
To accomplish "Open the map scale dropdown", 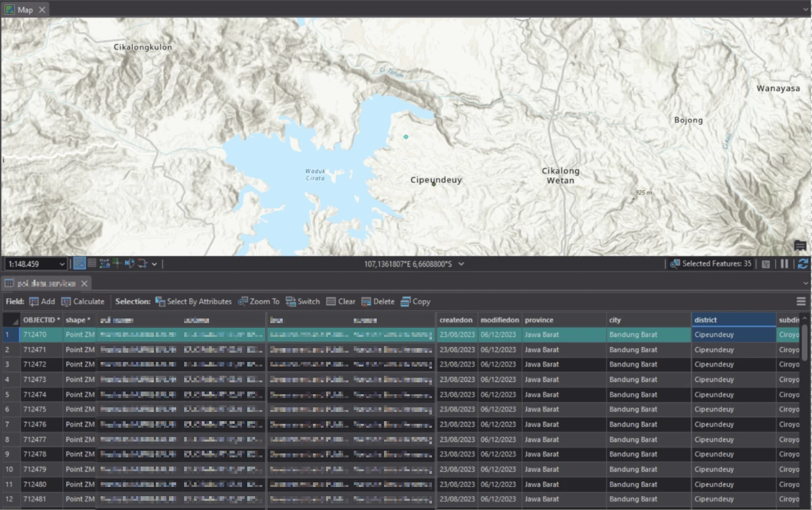I will point(62,265).
